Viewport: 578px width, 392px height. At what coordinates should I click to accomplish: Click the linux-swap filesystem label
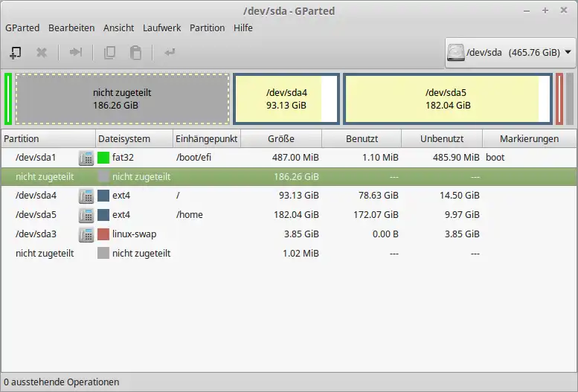pyautogui.click(x=134, y=234)
